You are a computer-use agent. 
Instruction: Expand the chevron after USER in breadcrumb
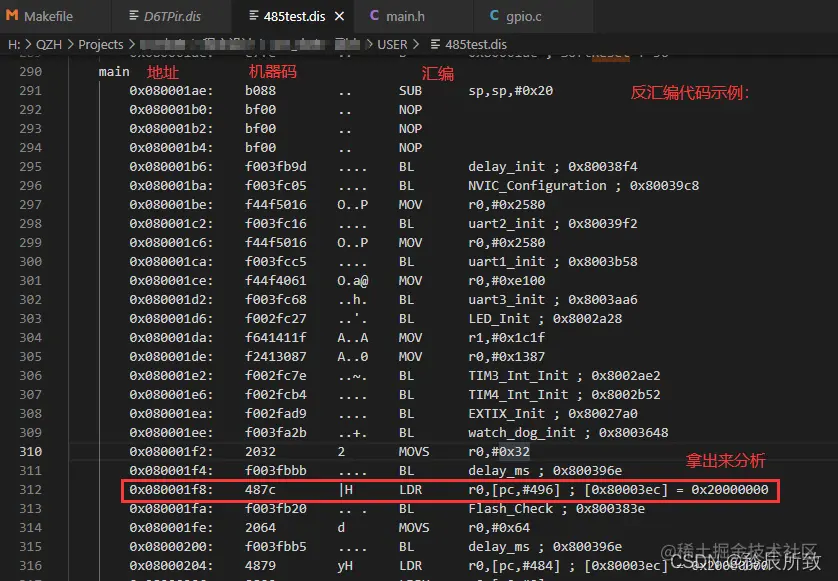tap(416, 44)
